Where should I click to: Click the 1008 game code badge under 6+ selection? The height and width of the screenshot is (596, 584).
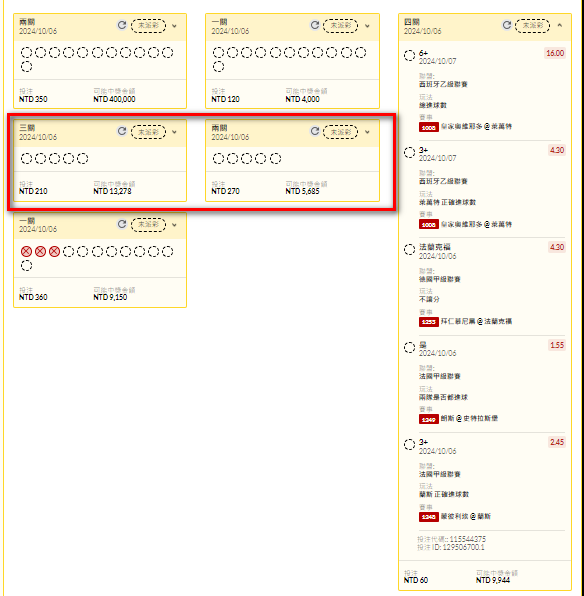tap(428, 127)
